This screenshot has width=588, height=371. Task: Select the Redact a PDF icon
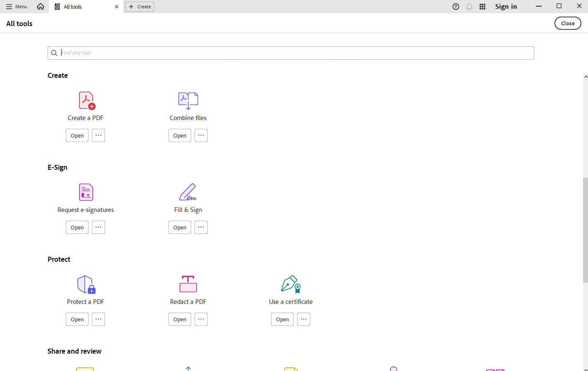click(188, 284)
